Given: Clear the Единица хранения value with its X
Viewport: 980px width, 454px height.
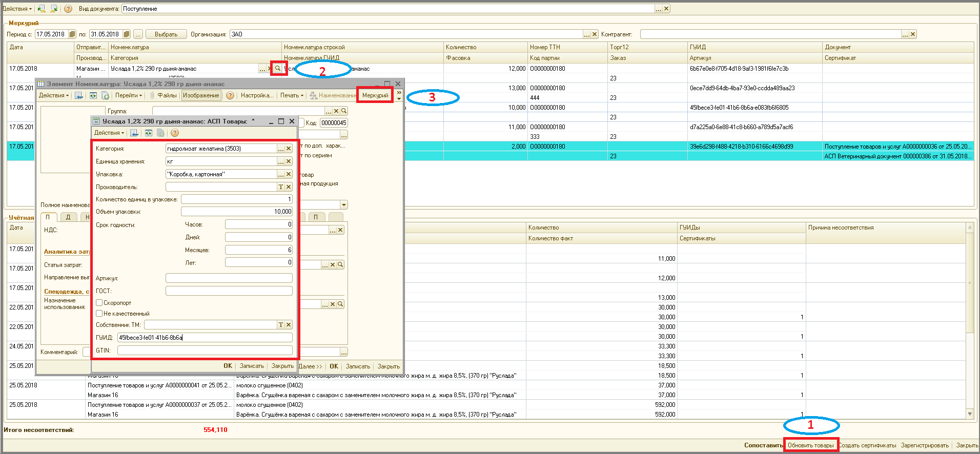Looking at the screenshot, I should pyautogui.click(x=289, y=161).
